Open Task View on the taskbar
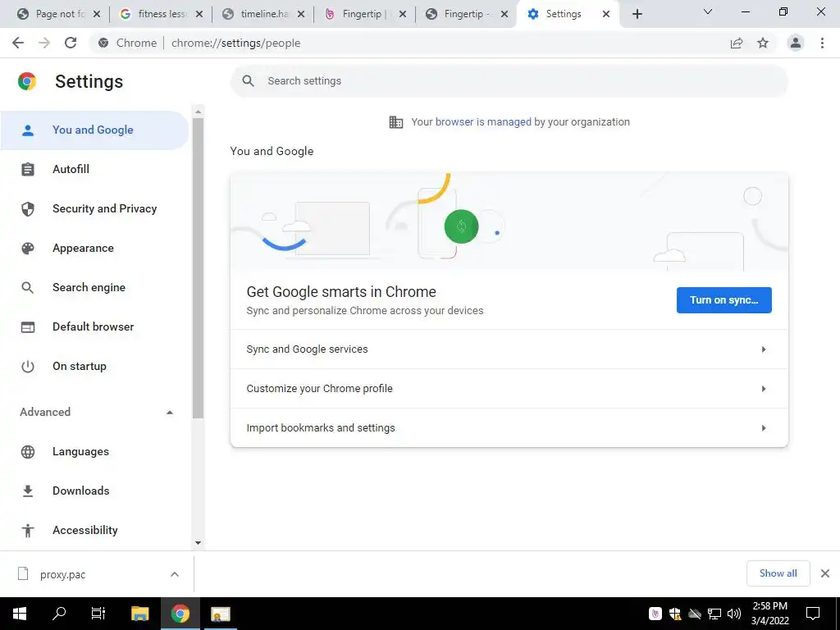 pyautogui.click(x=98, y=614)
